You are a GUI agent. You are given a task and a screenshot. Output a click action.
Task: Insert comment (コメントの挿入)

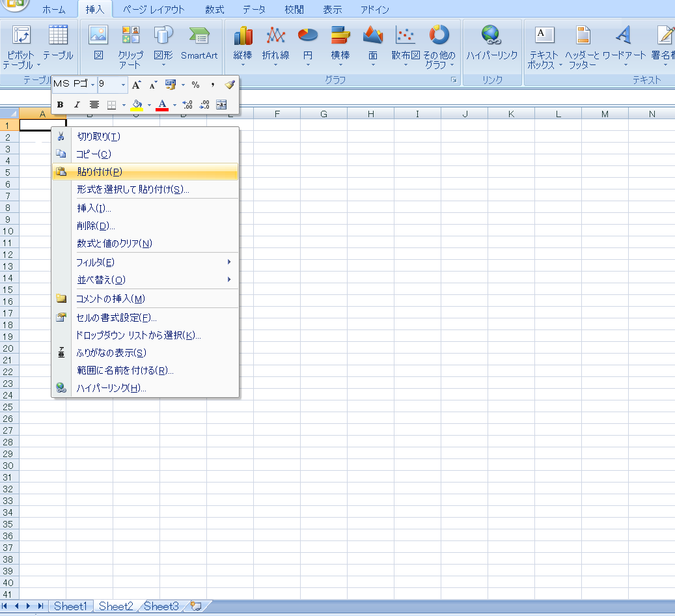pos(145,299)
